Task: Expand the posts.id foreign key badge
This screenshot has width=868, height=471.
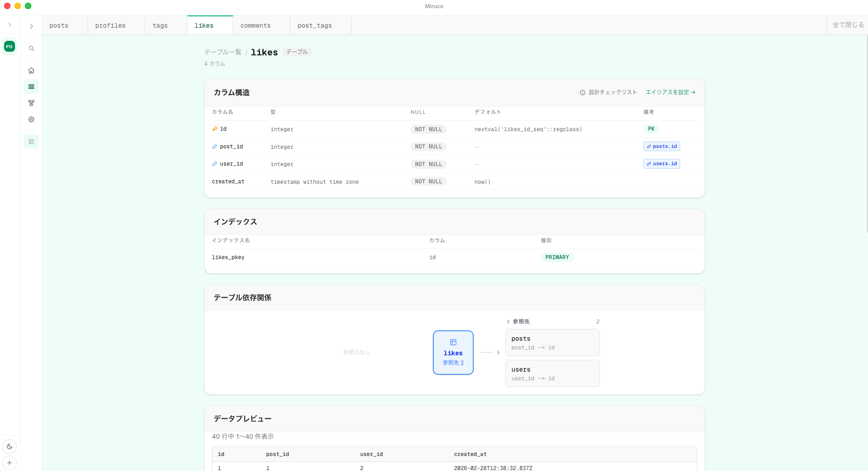Action: (x=661, y=146)
